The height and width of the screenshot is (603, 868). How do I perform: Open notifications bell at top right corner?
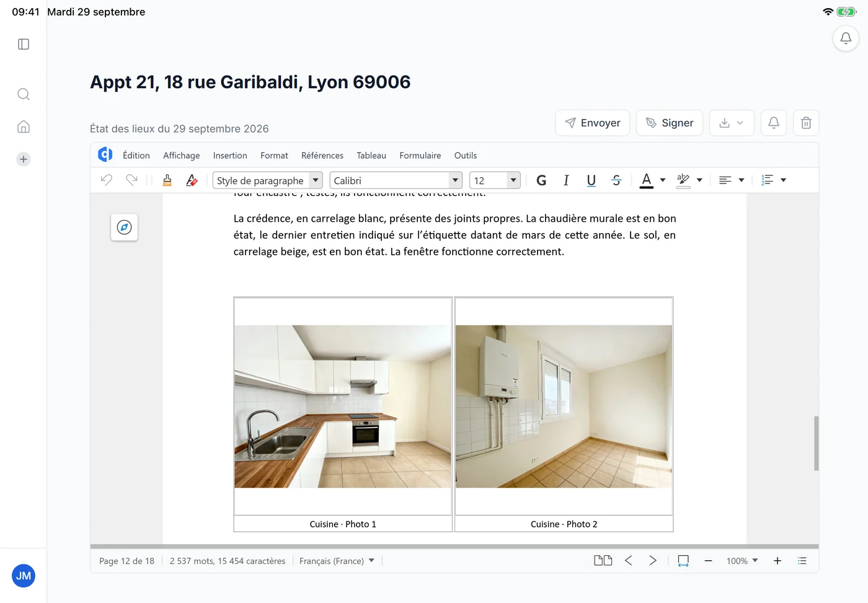846,38
